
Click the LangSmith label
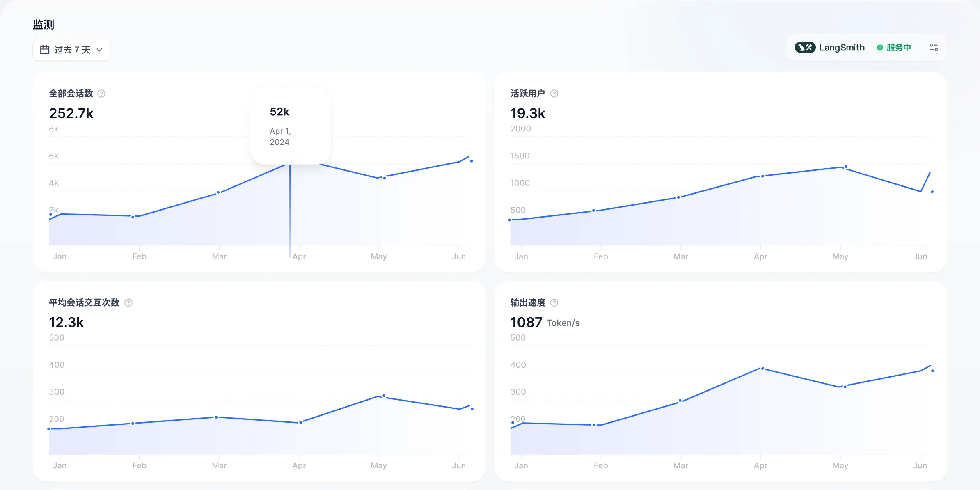point(842,48)
